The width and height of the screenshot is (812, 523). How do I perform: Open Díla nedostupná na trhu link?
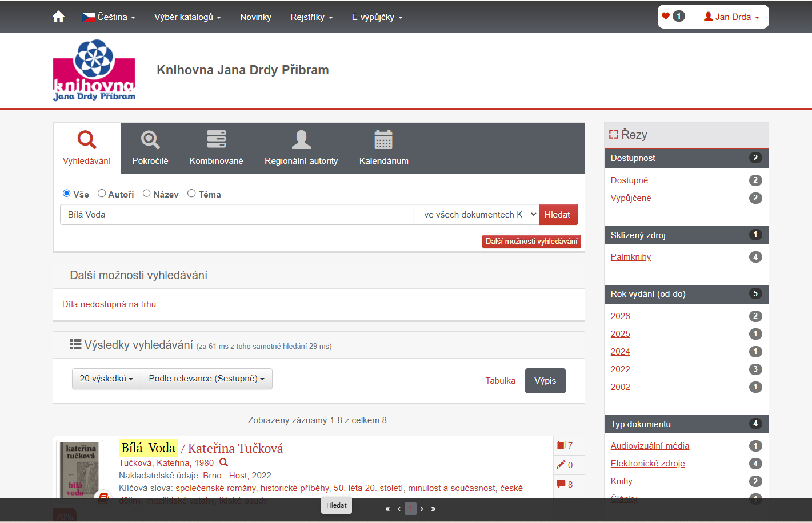pyautogui.click(x=109, y=304)
